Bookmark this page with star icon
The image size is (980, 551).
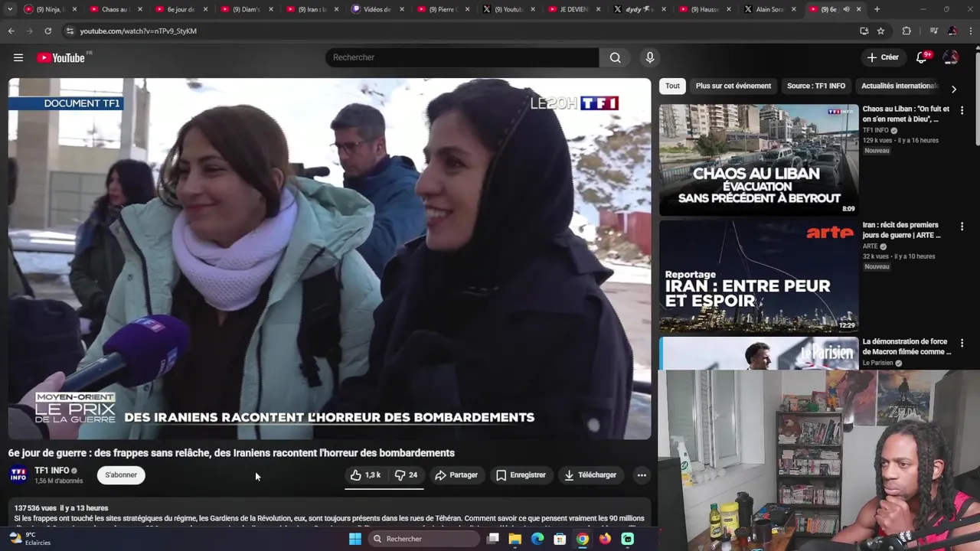tap(881, 31)
